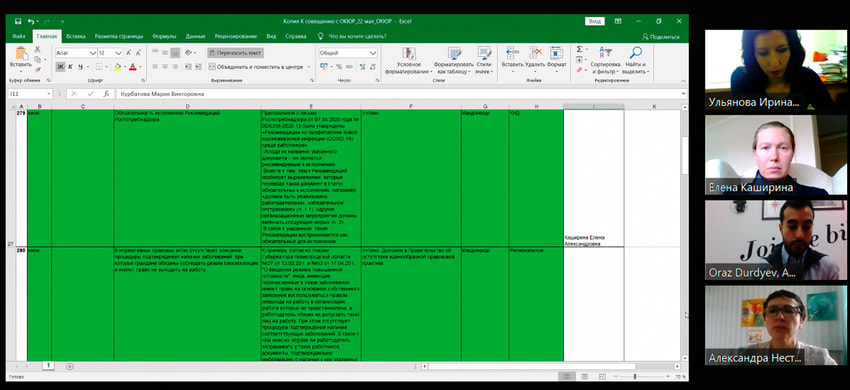The image size is (850, 390).
Task: Open the Arial font name dropdown
Action: click(93, 53)
